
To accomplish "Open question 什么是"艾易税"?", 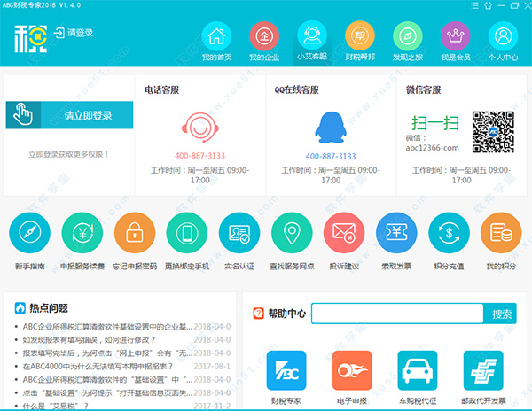I will tap(56, 406).
